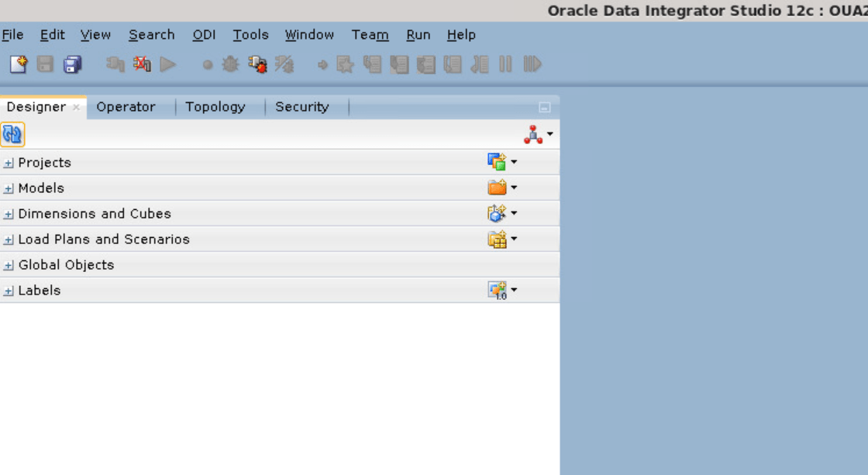This screenshot has width=868, height=475.
Task: Click the green Run arrow in the toolbar
Action: (167, 64)
